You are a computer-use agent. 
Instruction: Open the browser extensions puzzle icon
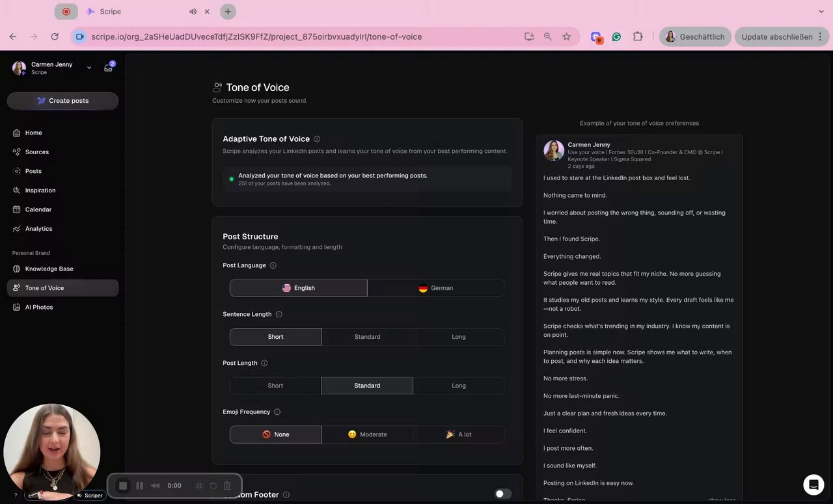[638, 37]
